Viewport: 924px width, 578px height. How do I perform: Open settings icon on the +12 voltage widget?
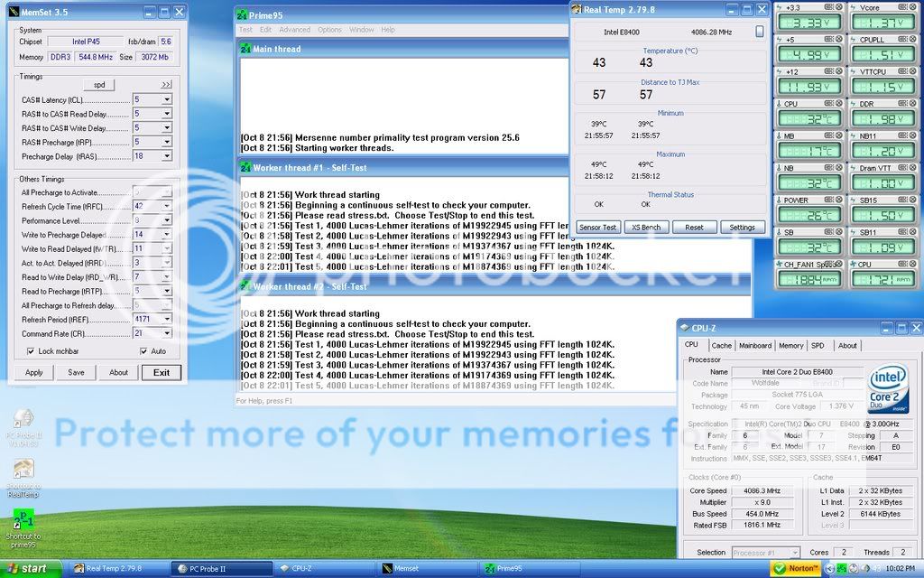tap(828, 71)
